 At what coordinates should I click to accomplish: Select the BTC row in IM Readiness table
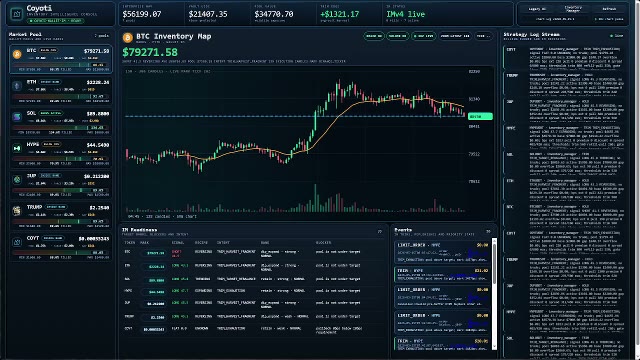point(253,253)
